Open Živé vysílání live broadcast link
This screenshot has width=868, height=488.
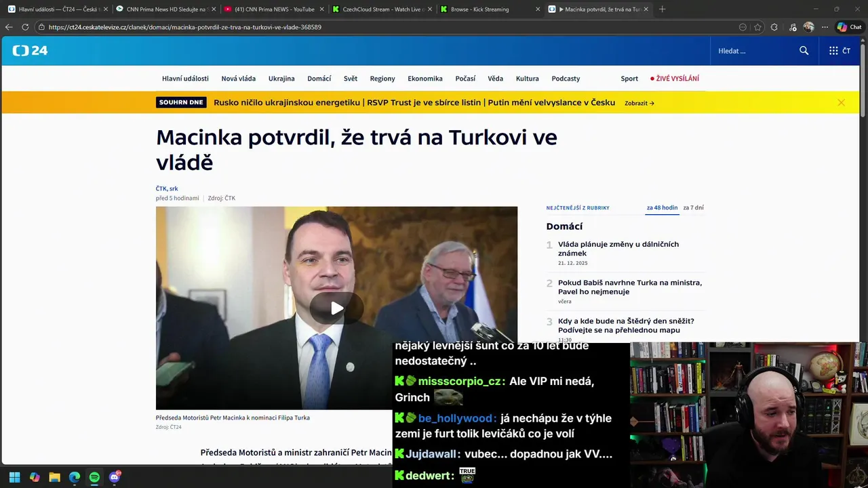click(x=675, y=79)
